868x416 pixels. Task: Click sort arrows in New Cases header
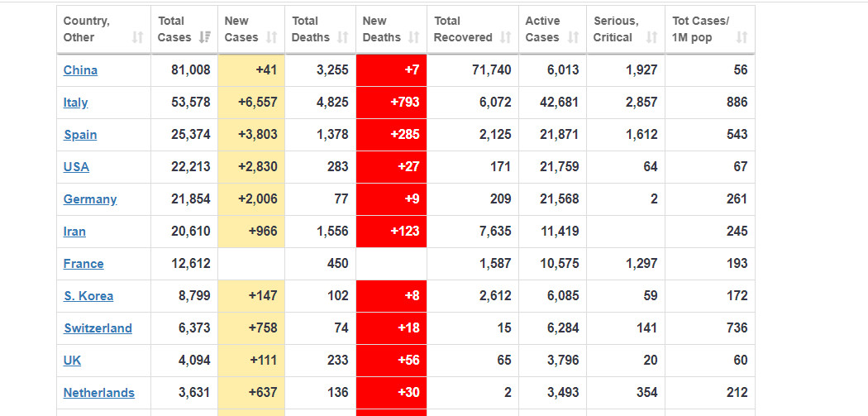point(271,37)
